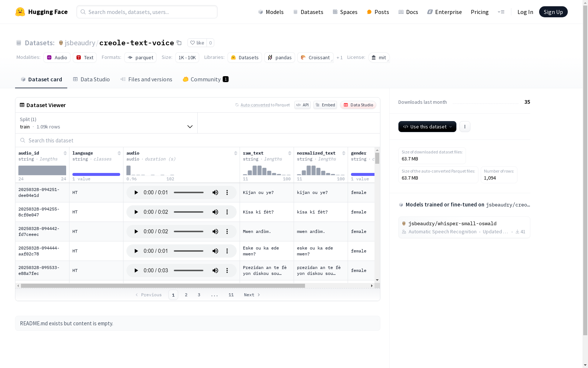
Task: Open audio options for Kijan ou ye? row
Action: pyautogui.click(x=227, y=192)
